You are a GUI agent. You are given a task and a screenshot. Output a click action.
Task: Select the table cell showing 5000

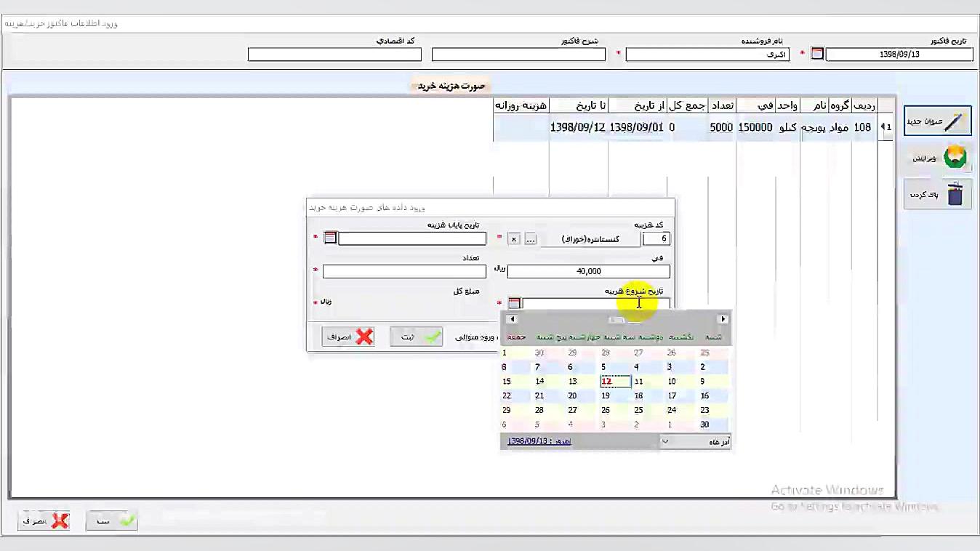coord(721,127)
